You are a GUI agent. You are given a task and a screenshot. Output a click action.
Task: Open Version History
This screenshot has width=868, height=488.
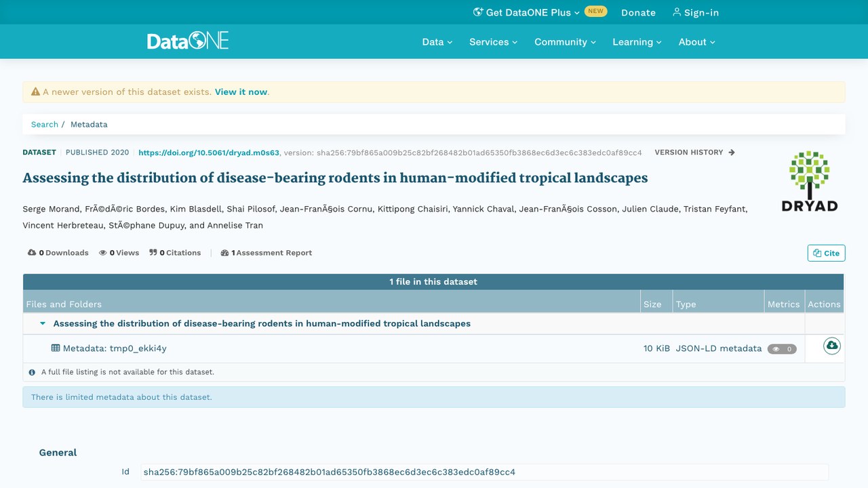[694, 152]
